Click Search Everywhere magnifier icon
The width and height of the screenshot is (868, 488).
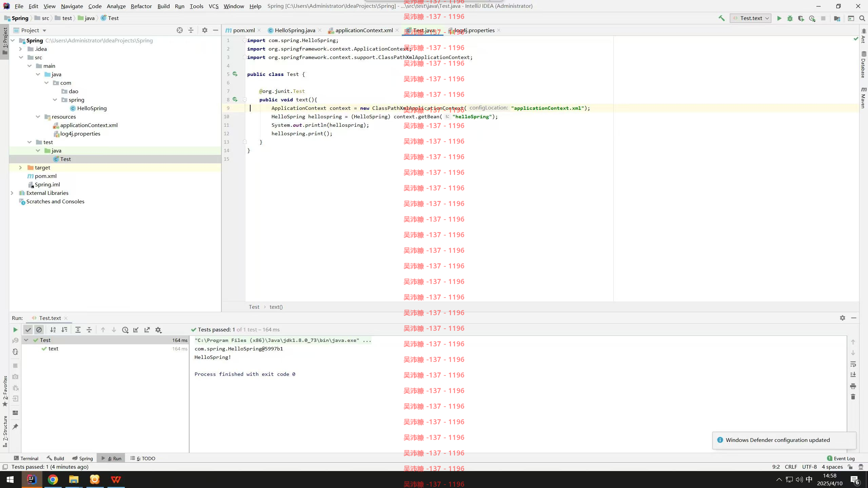(x=862, y=18)
